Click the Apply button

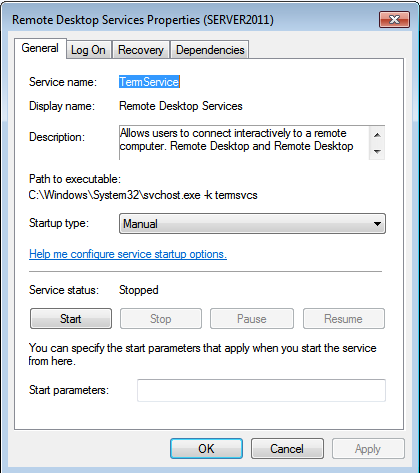point(368,449)
